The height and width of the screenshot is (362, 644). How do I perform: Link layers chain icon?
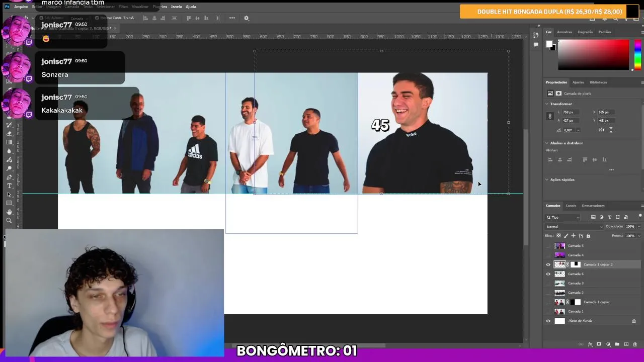coord(581,344)
